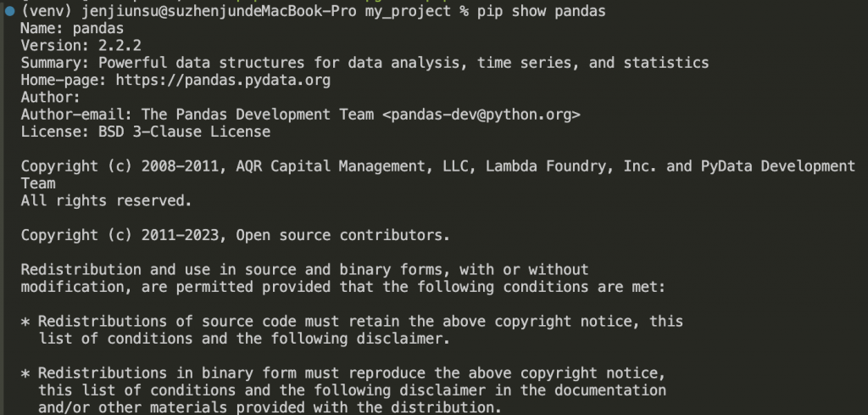Click the 'modification, are permitted provided' line
The height and width of the screenshot is (415, 868).
(x=343, y=287)
